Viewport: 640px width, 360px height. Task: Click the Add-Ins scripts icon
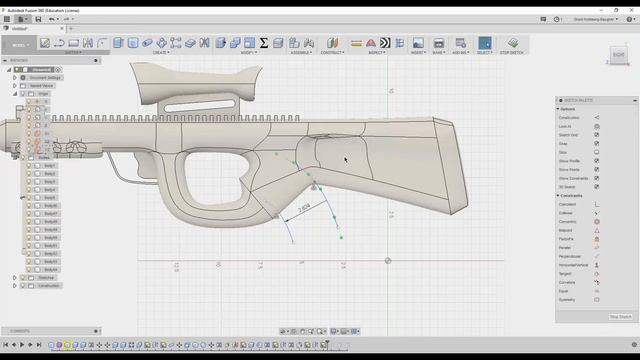[460, 43]
